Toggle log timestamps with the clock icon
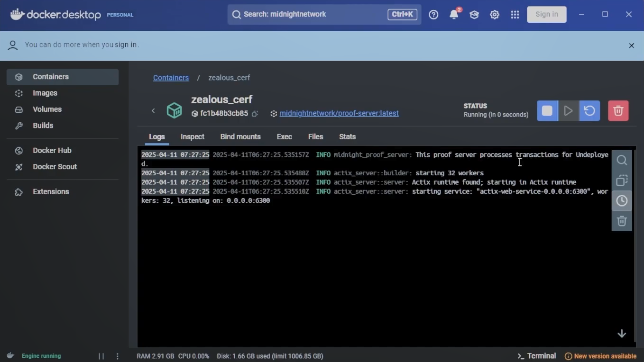644x362 pixels. click(622, 201)
